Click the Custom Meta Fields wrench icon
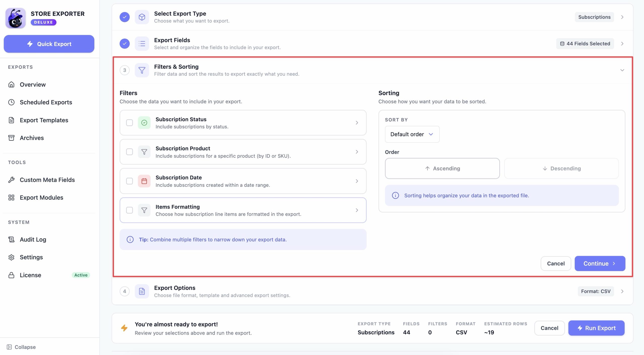644x355 pixels. (x=11, y=180)
